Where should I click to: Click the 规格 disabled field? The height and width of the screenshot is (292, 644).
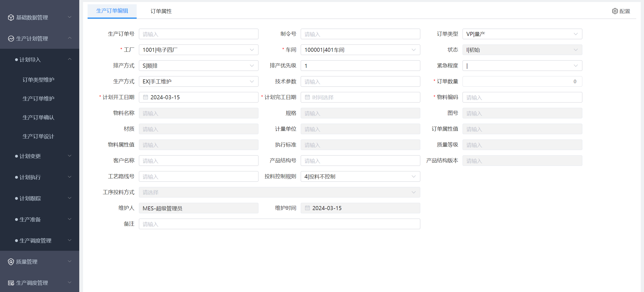click(x=360, y=113)
